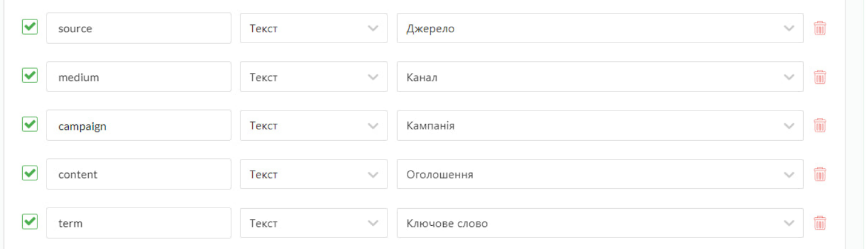
Task: Delete the content row
Action: point(820,174)
